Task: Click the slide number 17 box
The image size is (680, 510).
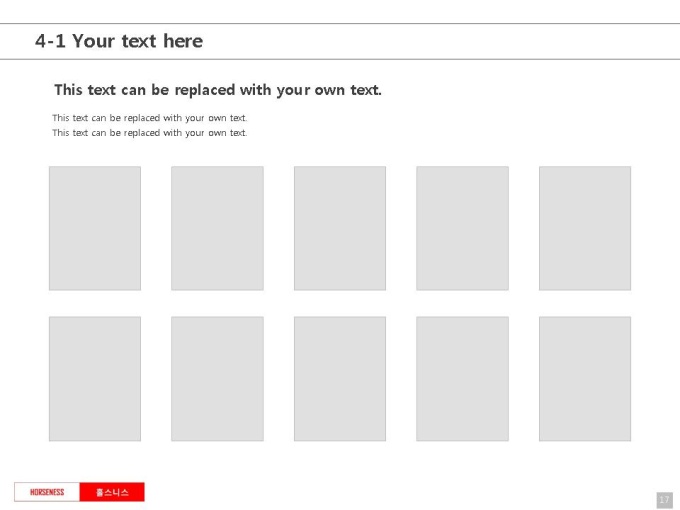Action: [x=664, y=500]
